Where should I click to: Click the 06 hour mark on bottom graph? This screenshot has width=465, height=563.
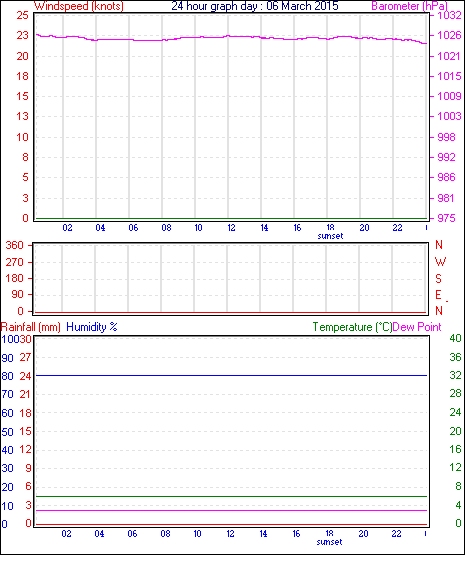point(132,534)
